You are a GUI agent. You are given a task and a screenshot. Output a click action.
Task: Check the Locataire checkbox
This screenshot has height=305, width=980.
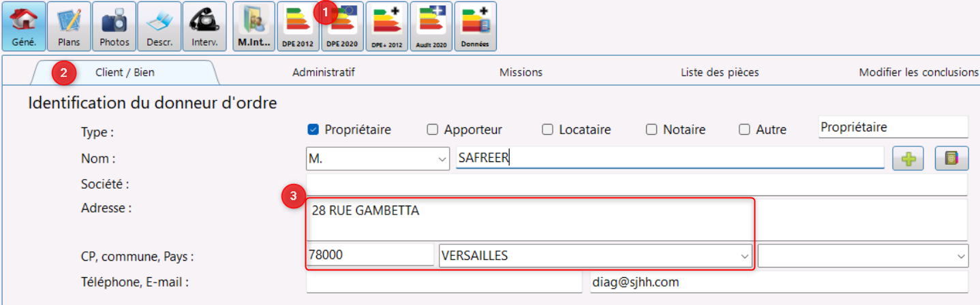pos(547,129)
